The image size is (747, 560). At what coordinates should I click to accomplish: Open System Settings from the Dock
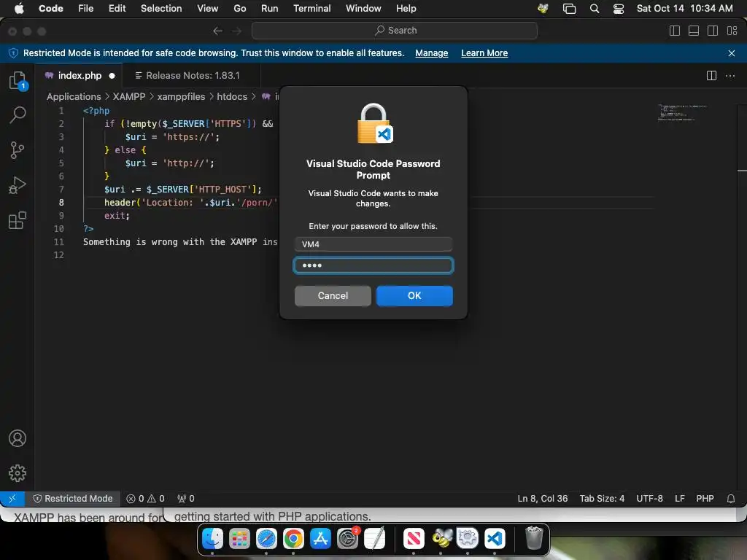[x=348, y=539]
